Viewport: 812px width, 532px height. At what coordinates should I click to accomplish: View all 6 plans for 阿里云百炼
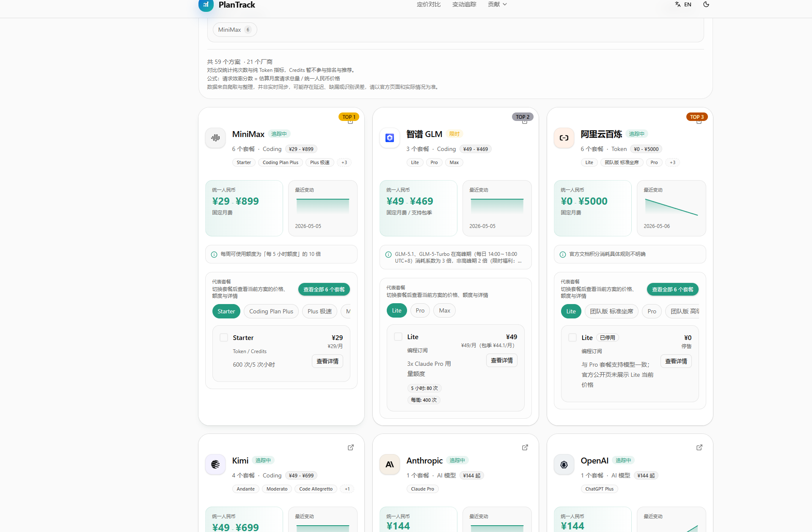tap(673, 289)
